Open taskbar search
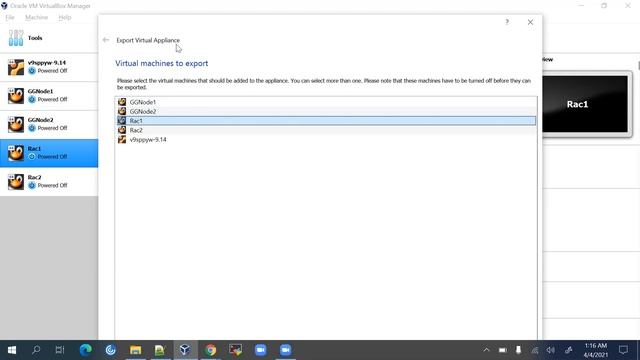The height and width of the screenshot is (360, 640). point(36,350)
